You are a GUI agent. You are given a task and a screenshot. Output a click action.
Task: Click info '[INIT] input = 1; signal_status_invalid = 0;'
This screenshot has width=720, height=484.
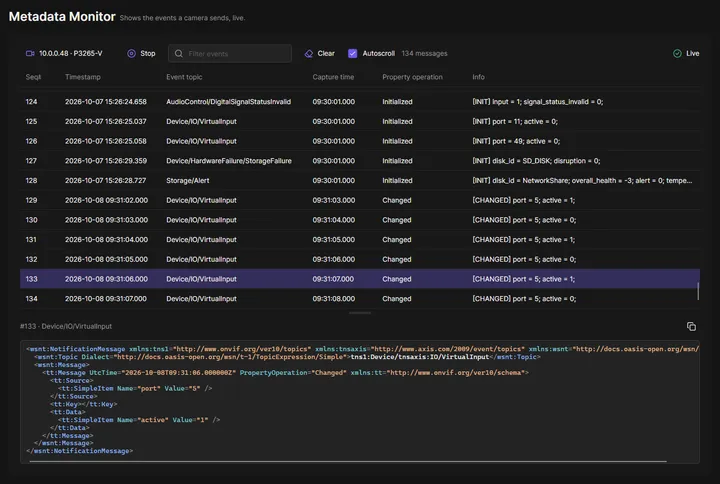coord(538,102)
